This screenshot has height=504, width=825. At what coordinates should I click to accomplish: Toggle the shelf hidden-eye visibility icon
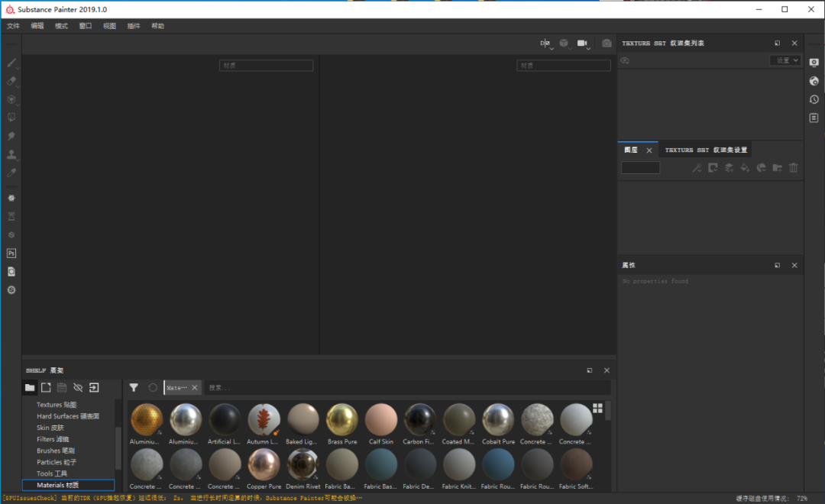click(78, 388)
